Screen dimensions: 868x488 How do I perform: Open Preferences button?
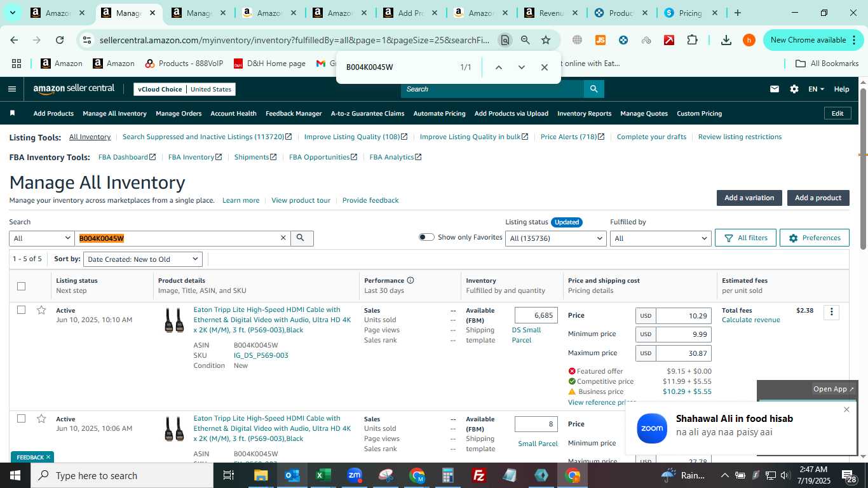pyautogui.click(x=815, y=238)
